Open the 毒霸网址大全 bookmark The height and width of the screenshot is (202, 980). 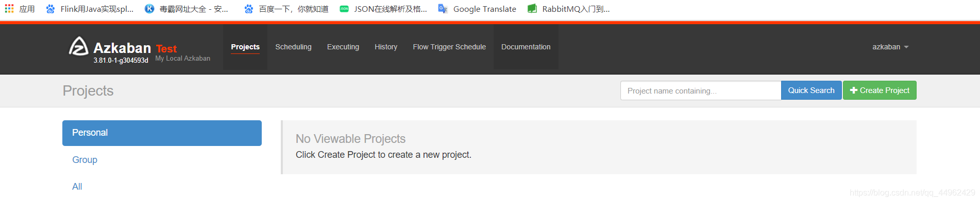(x=187, y=9)
